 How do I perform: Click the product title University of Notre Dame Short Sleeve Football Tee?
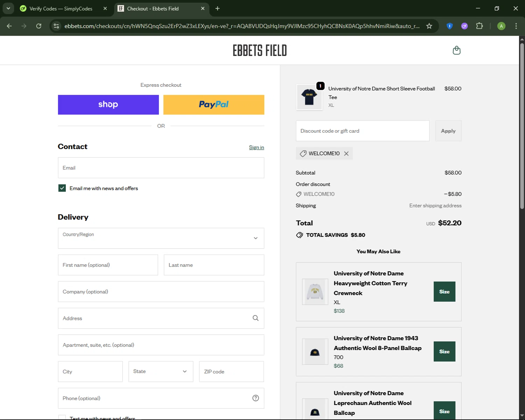[381, 93]
